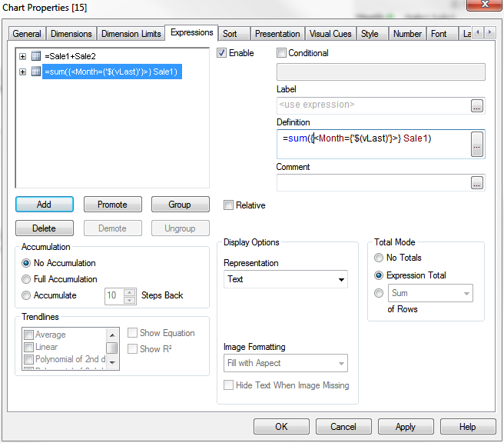Check Hide Text When Image Missing
Image resolution: width=504 pixels, height=443 pixels.
point(228,385)
